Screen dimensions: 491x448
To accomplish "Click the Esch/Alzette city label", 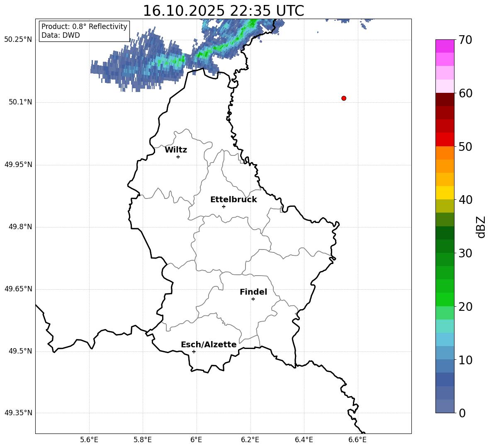I will (209, 344).
